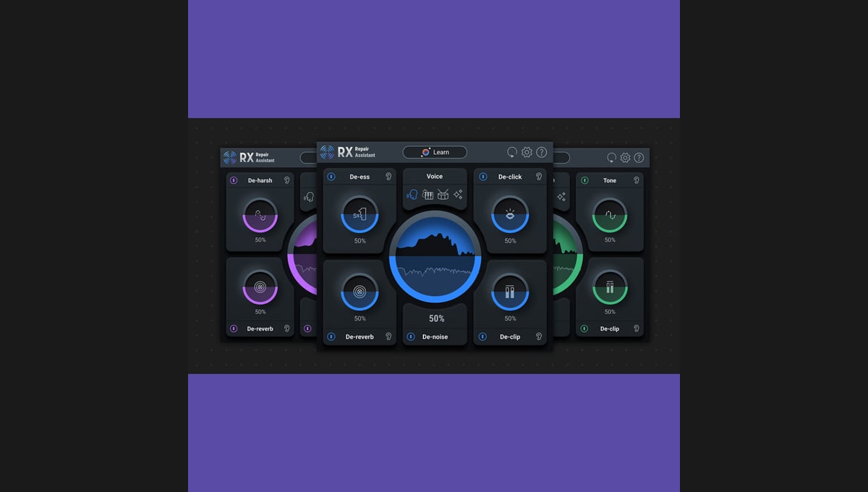Click the large purple spectrum dial

(302, 255)
